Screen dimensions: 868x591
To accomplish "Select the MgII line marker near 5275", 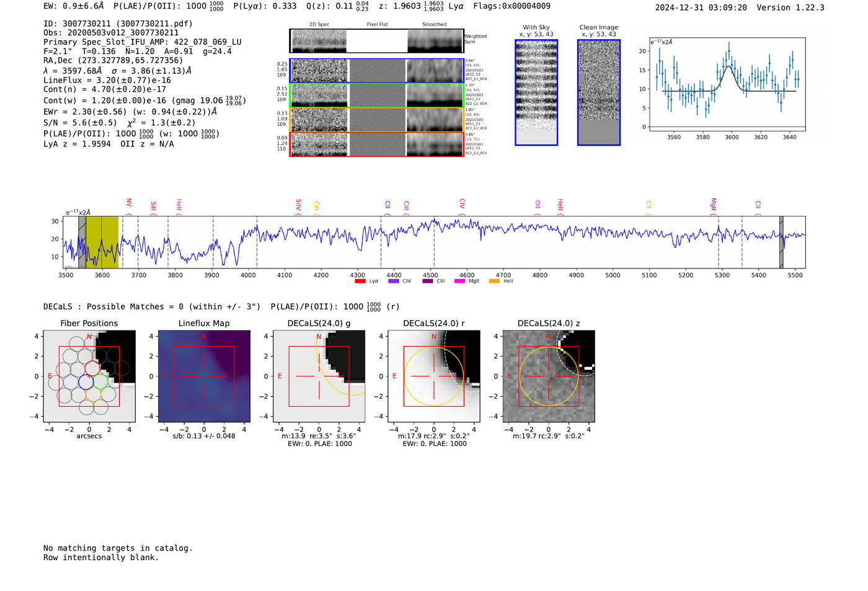I will (713, 207).
